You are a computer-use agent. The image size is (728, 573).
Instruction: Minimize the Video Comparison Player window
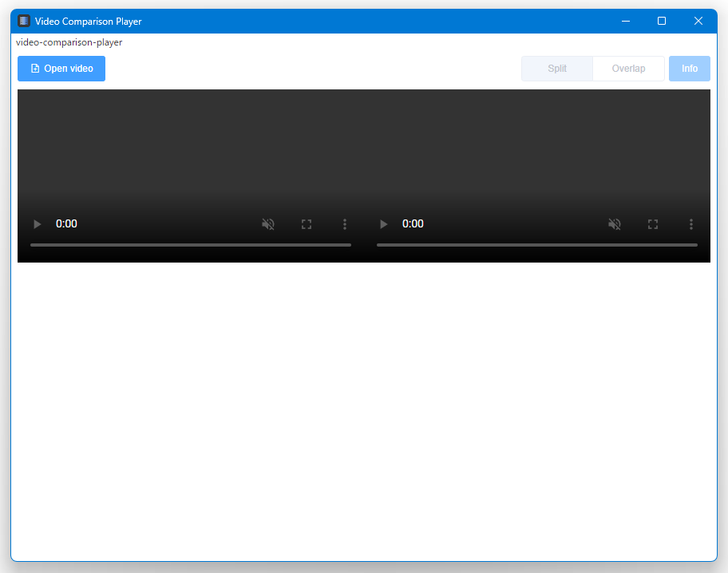pos(625,21)
